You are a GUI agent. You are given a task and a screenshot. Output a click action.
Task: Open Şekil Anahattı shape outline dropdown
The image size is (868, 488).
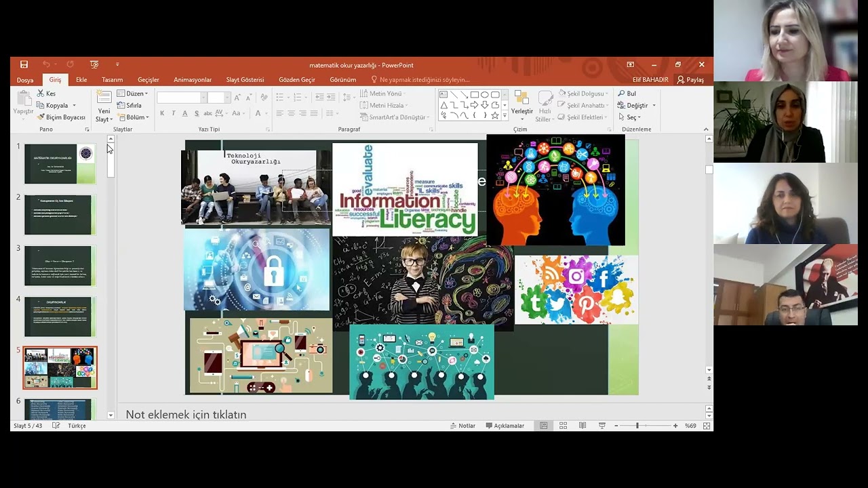[x=584, y=106]
